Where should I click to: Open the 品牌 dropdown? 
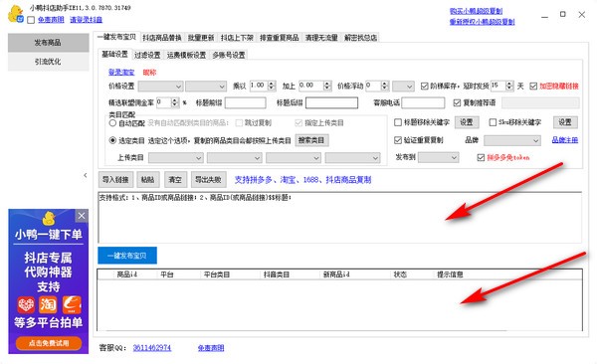pyautogui.click(x=512, y=141)
